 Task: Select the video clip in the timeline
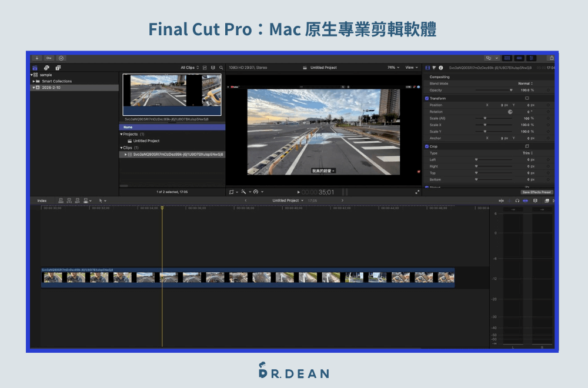(x=248, y=277)
